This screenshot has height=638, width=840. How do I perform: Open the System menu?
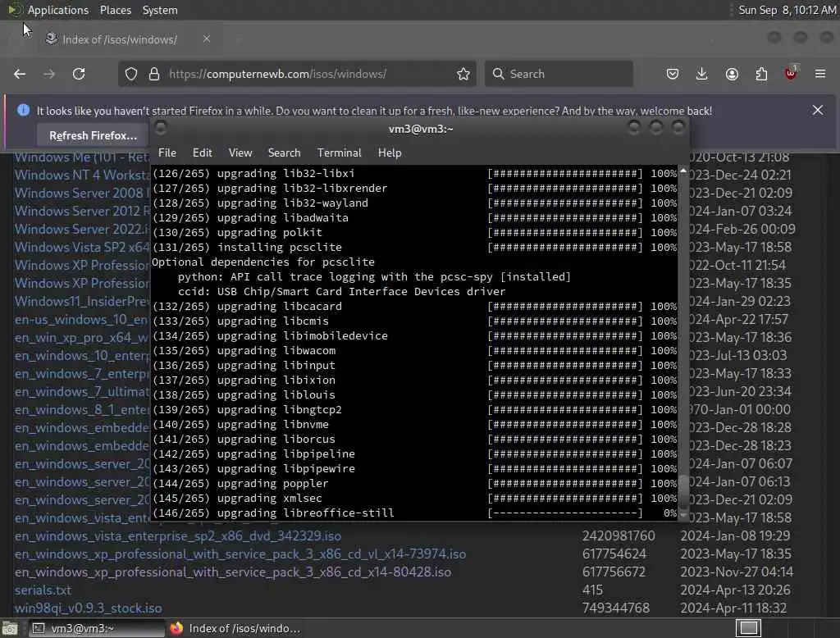(x=160, y=10)
